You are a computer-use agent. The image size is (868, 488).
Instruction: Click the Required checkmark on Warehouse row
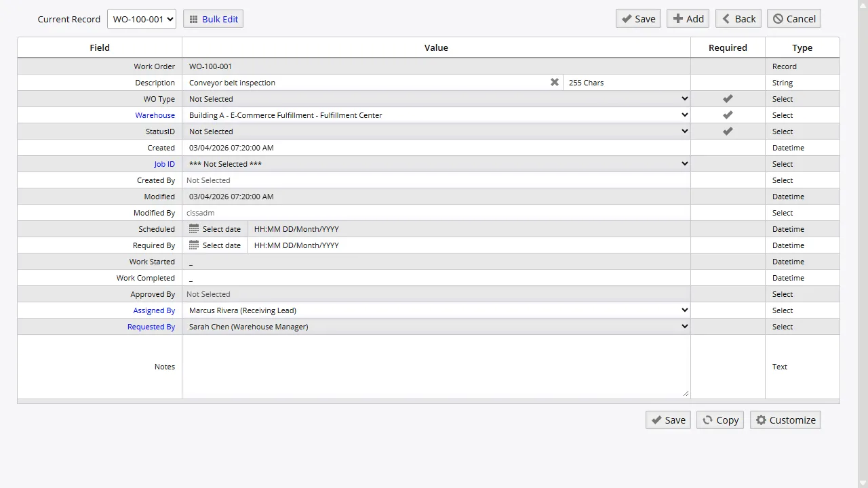point(728,115)
